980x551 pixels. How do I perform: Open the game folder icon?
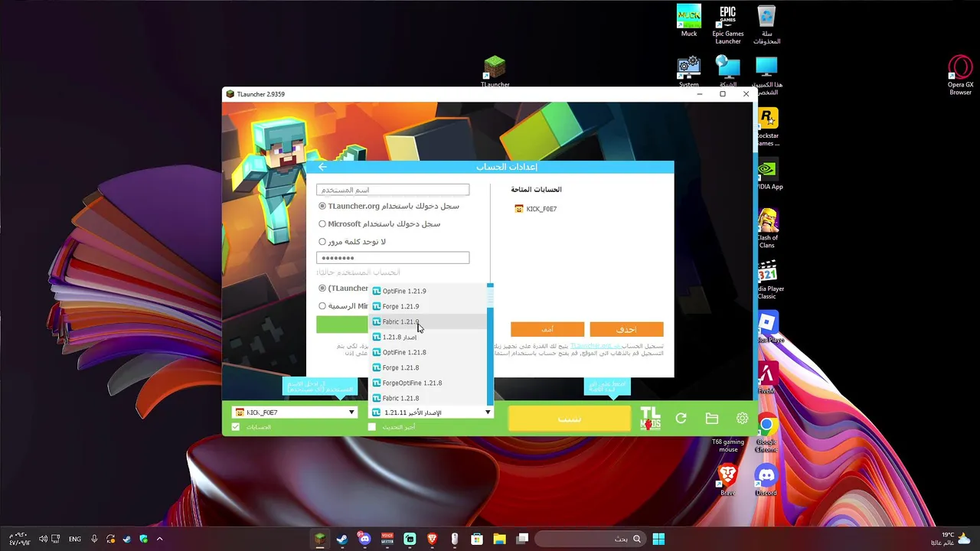712,419
